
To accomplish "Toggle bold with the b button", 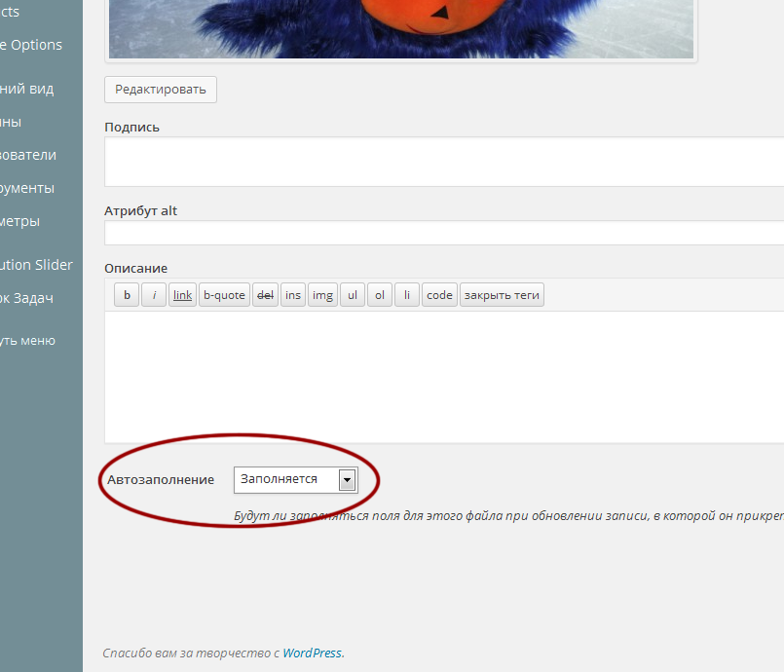I will 127,295.
